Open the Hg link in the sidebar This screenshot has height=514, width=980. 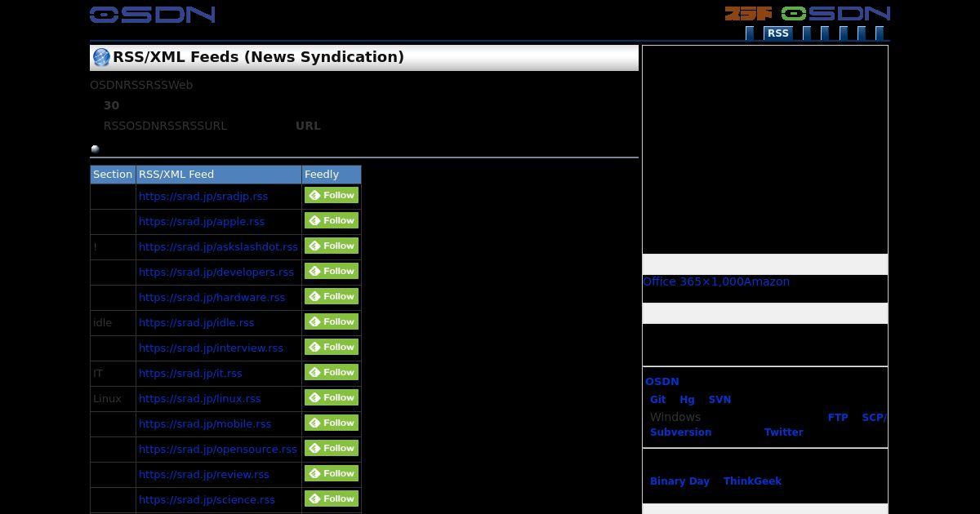coord(687,399)
